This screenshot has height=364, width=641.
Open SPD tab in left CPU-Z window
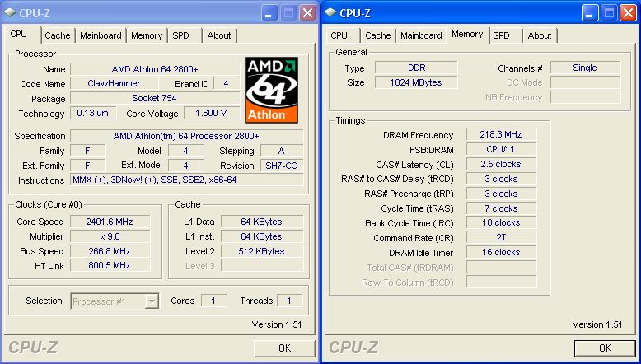(180, 35)
